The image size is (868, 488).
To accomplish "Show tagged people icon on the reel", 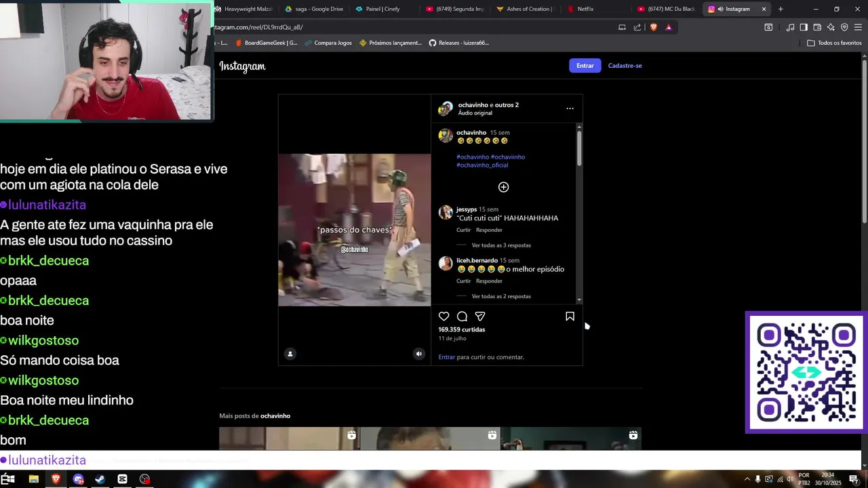I will tap(290, 354).
